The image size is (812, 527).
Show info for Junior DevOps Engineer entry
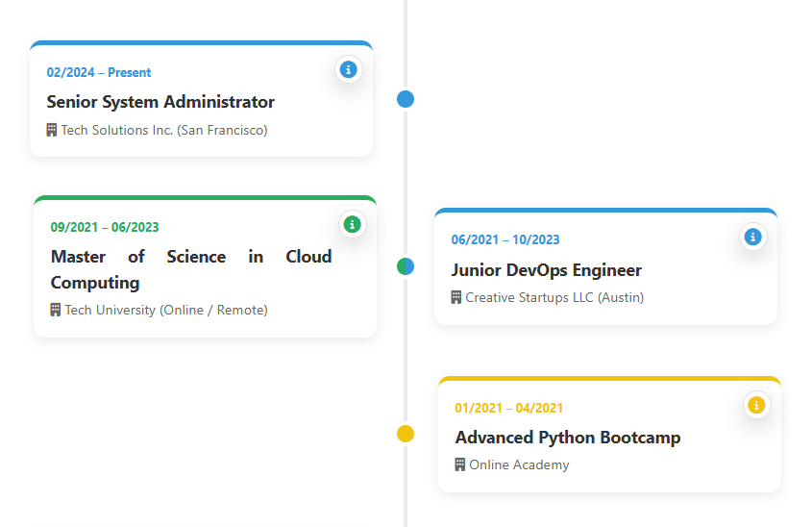click(x=753, y=237)
